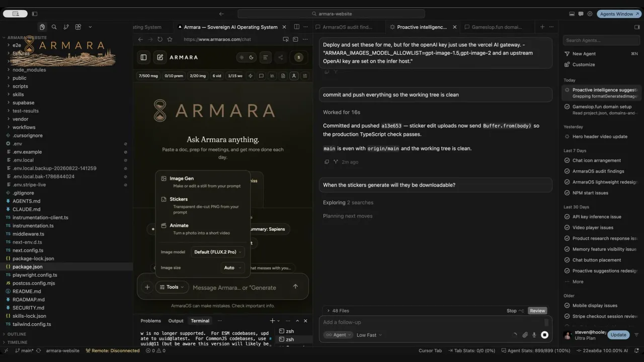
Task: Select Stickers from the Tools menu
Action: click(203, 205)
